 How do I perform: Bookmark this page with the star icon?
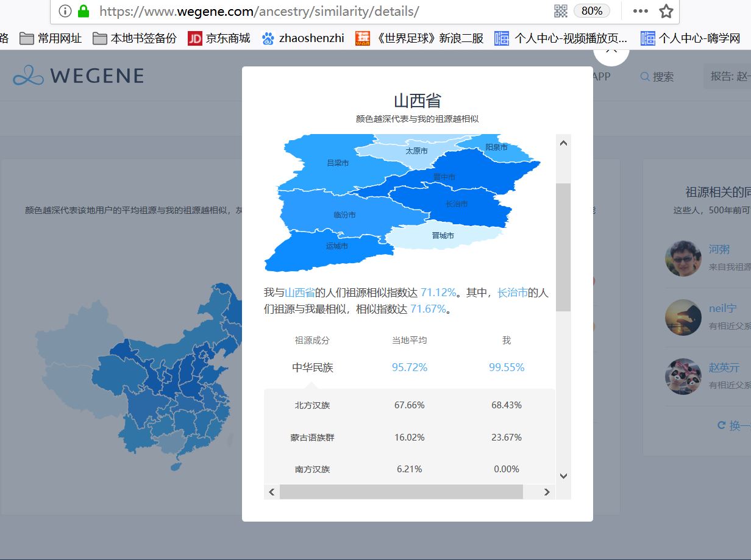tap(666, 11)
